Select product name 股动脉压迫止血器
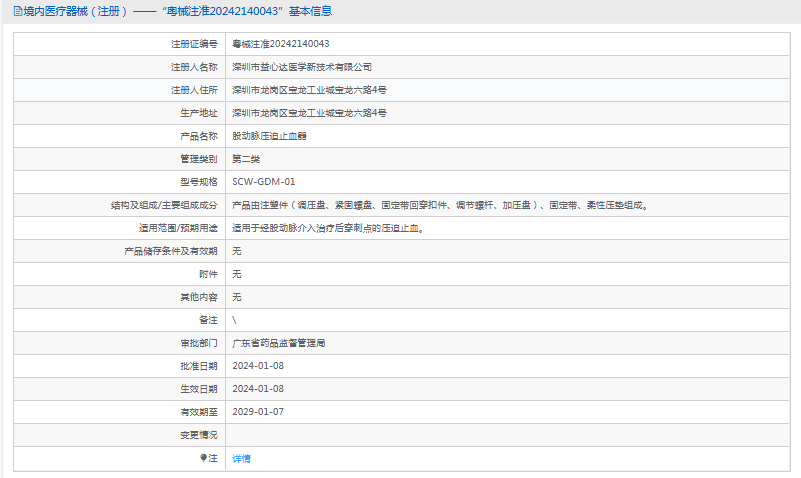Viewport: 801px width, 478px height. click(x=269, y=136)
